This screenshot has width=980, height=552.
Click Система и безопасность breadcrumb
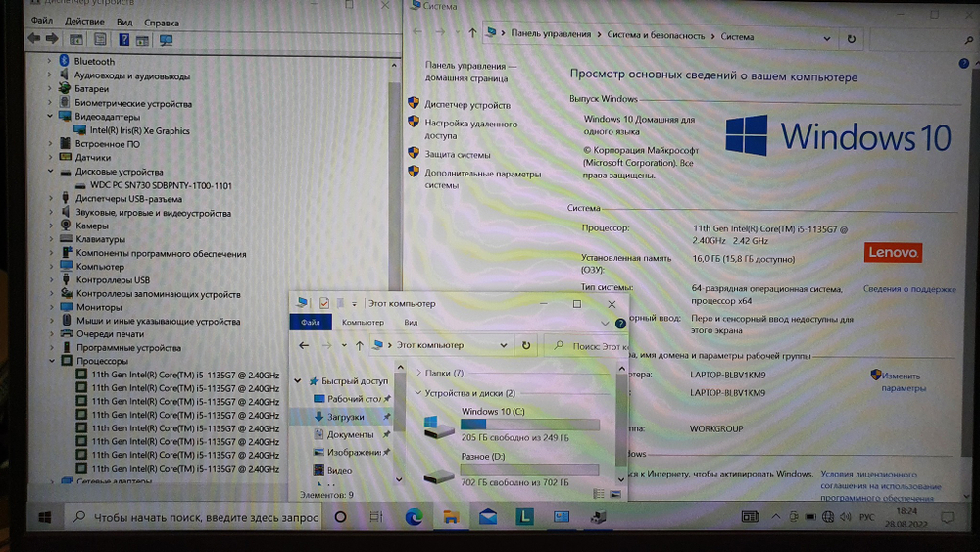pyautogui.click(x=656, y=35)
